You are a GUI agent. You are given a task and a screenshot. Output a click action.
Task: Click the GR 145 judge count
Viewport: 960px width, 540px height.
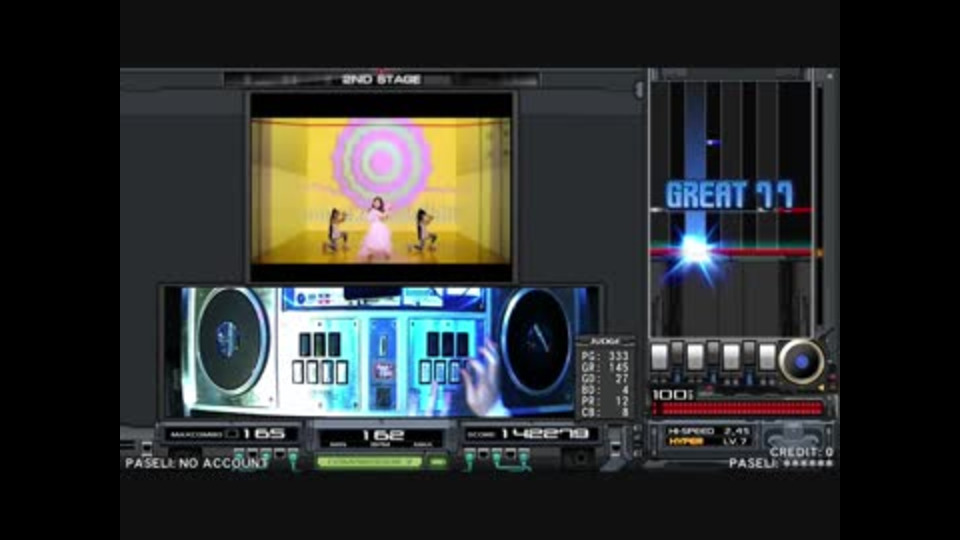pos(605,367)
